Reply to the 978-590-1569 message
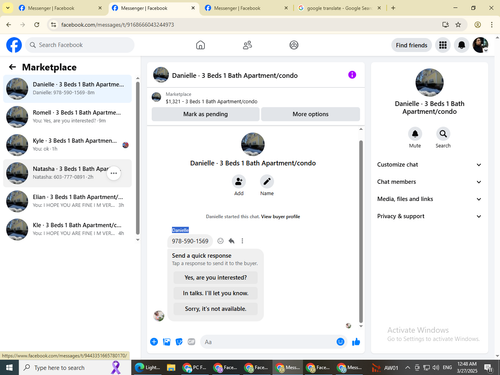The width and height of the screenshot is (500, 375). pos(232,241)
